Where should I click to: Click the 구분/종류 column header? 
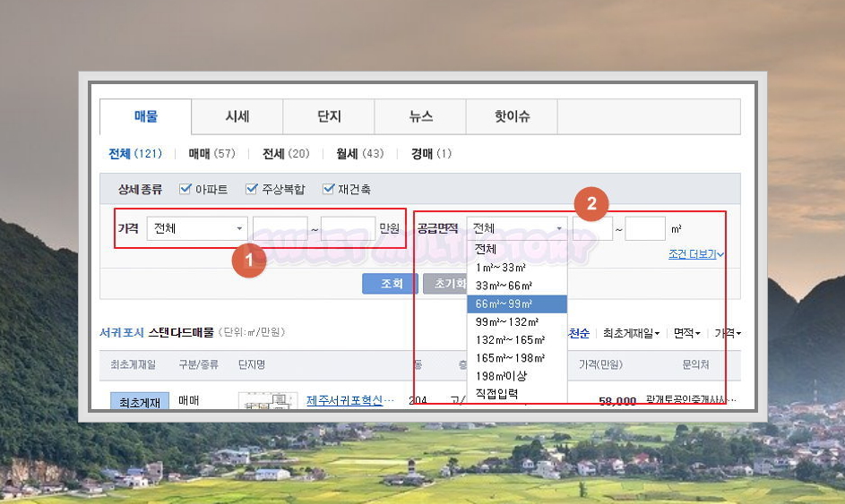pos(198,365)
